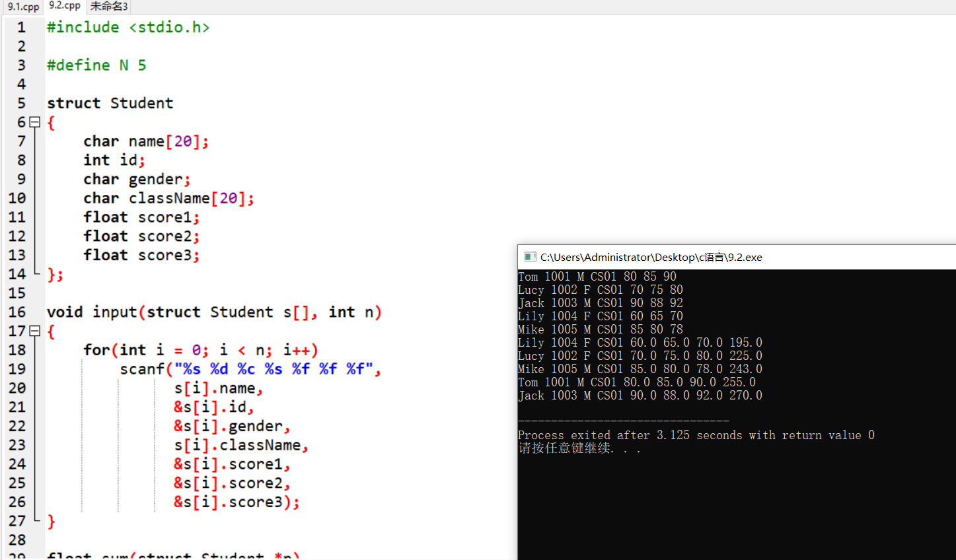Click console output row ending in 243.0
Viewport: 956px width, 560px height.
(640, 369)
